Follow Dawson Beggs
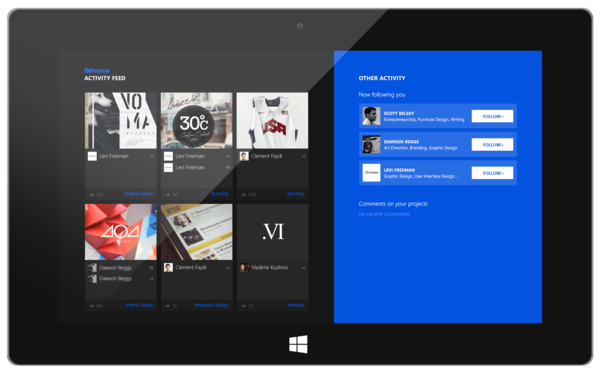Viewport: 600px width, 373px height. click(x=492, y=145)
